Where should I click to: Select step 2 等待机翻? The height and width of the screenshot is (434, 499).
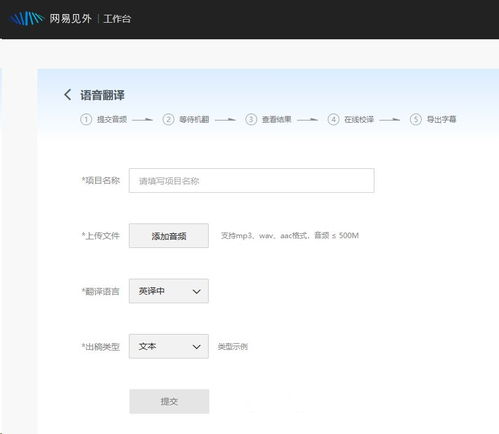click(186, 119)
